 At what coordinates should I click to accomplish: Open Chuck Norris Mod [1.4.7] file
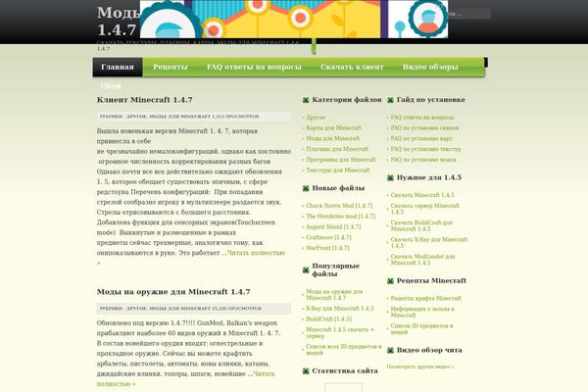coord(339,206)
